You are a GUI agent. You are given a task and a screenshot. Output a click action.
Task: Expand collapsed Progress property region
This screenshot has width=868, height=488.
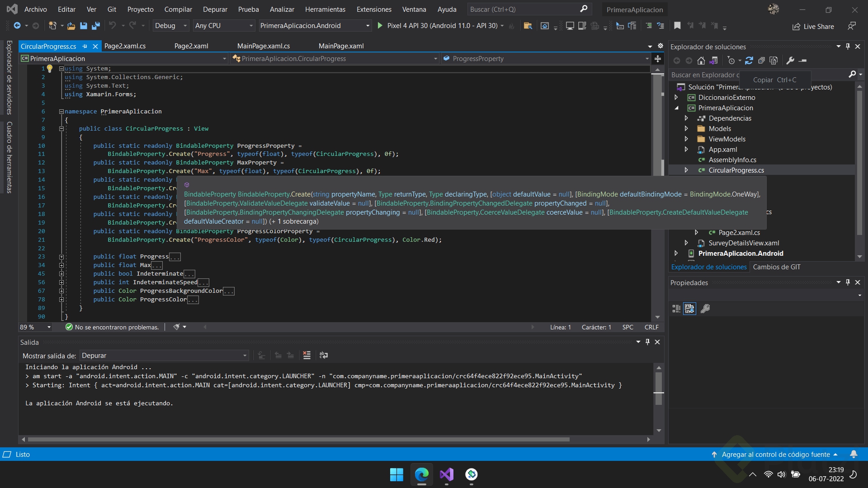61,257
